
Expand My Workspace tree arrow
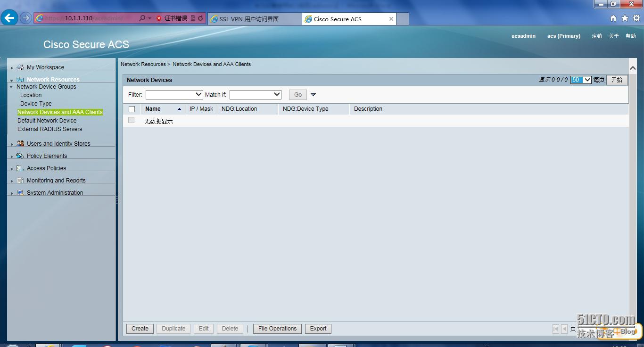point(12,68)
